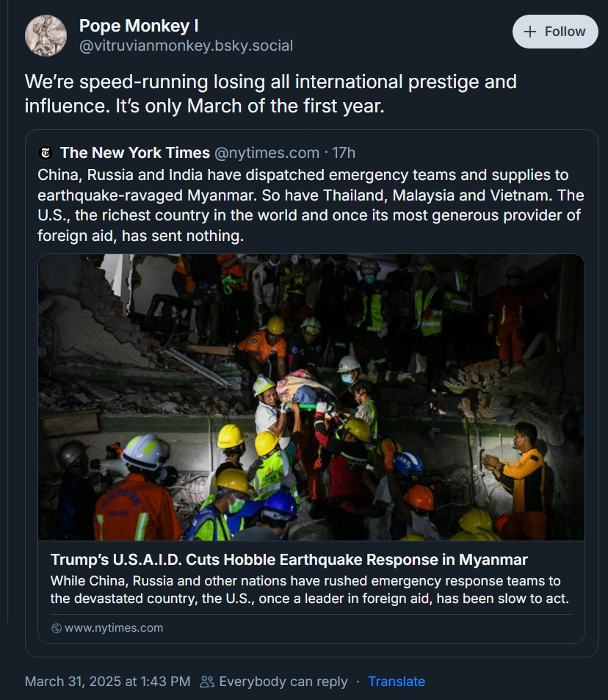Open the www.nytimes.com source link
The height and width of the screenshot is (700, 608).
tap(114, 628)
